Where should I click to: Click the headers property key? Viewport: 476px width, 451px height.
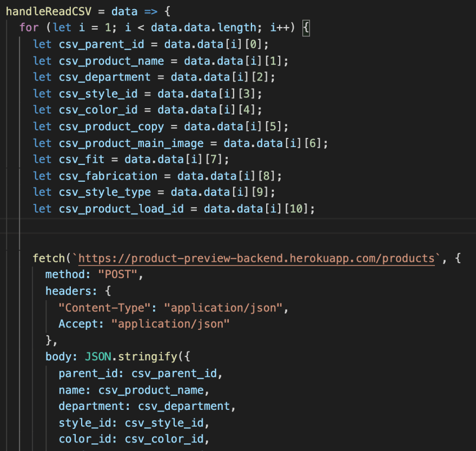tap(68, 291)
